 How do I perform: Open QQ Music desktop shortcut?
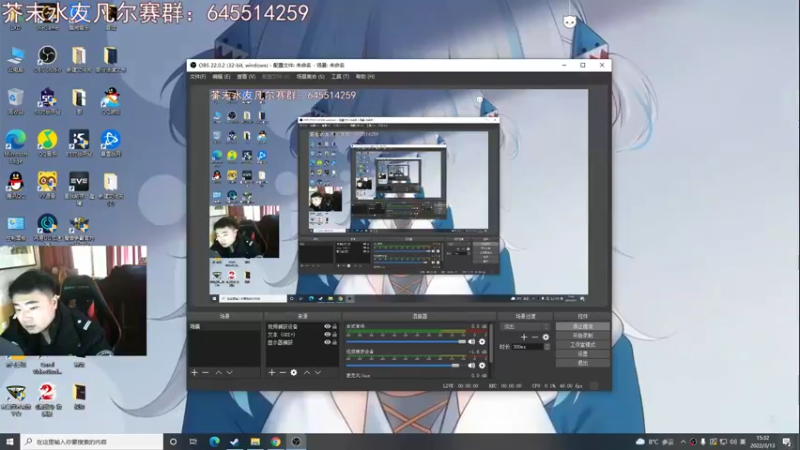click(47, 143)
